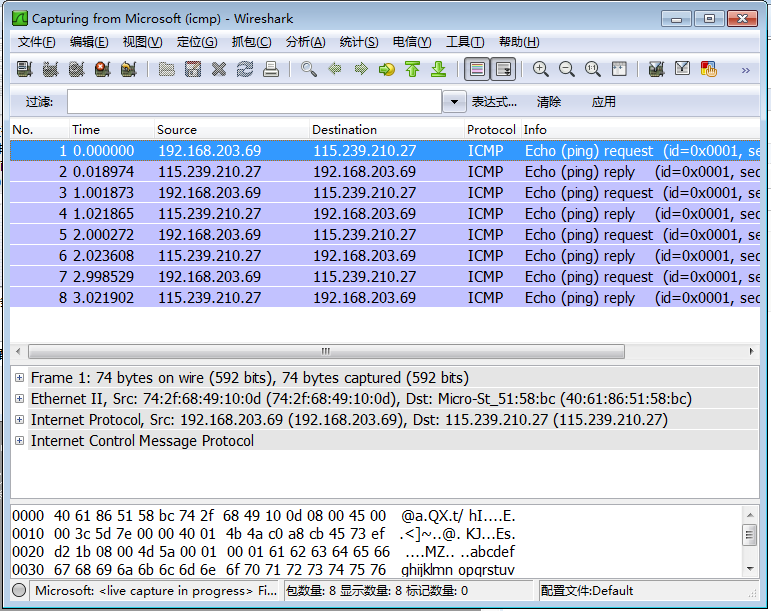This screenshot has width=771, height=611.
Task: Zoom in on packet text
Action: click(x=541, y=69)
